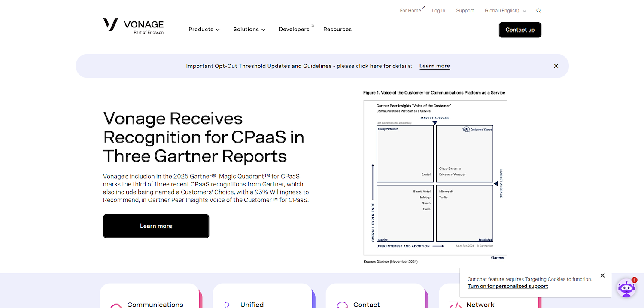Open the chatbot robot icon
Screen dimensions: 644x308
[626, 288]
